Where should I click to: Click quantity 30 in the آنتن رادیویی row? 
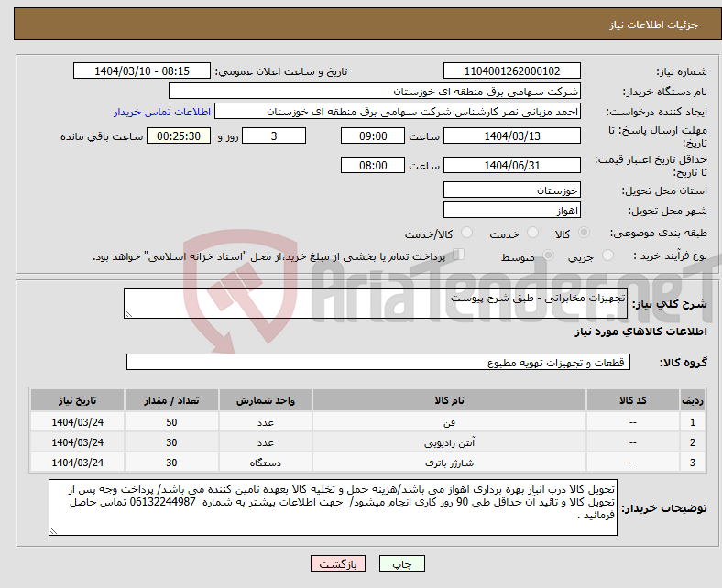[x=171, y=442]
